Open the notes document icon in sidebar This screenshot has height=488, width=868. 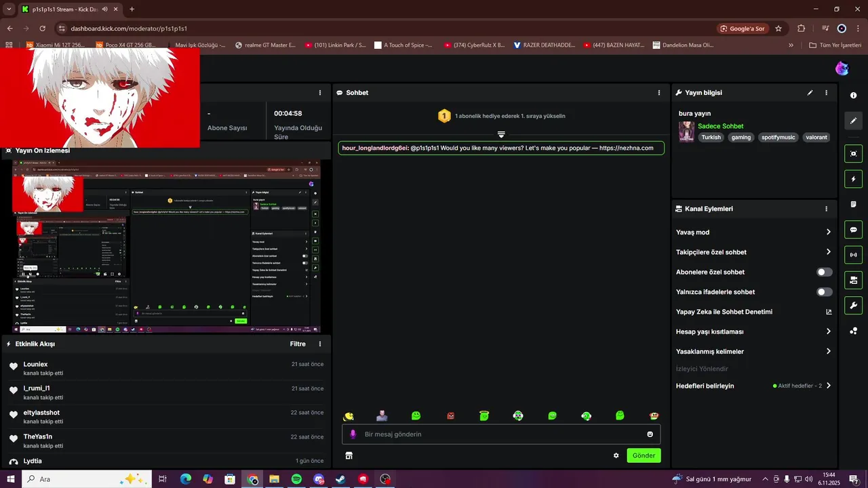coord(853,204)
